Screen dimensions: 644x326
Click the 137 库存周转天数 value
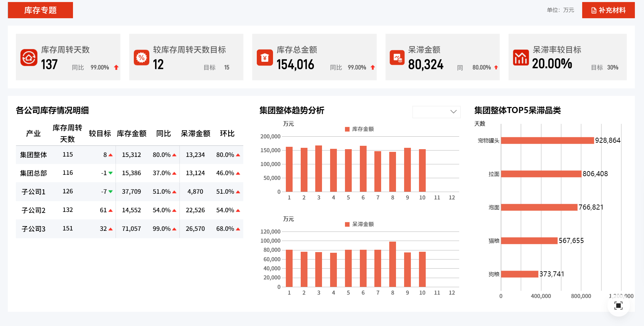[x=49, y=64]
